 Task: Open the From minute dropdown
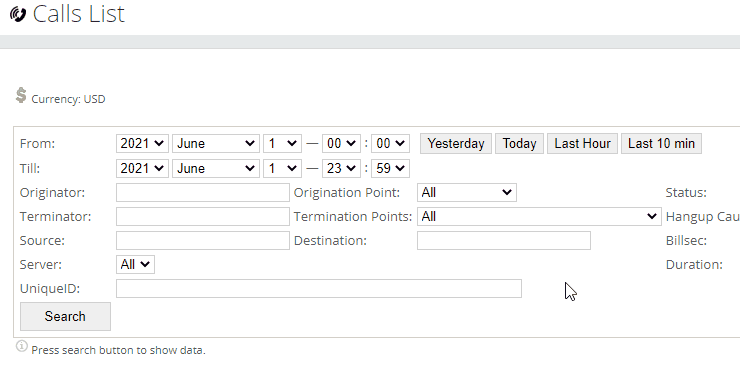[x=390, y=144]
